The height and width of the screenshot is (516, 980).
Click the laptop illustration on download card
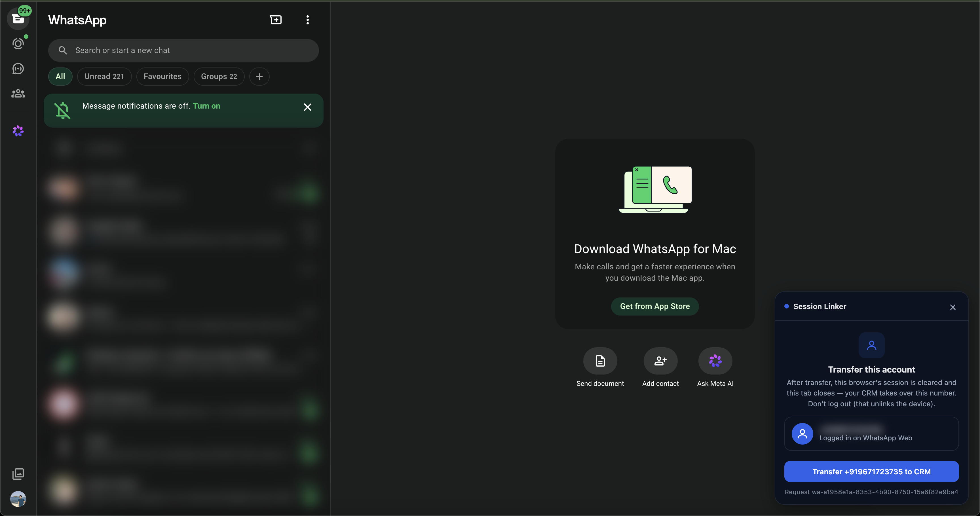coord(655,189)
